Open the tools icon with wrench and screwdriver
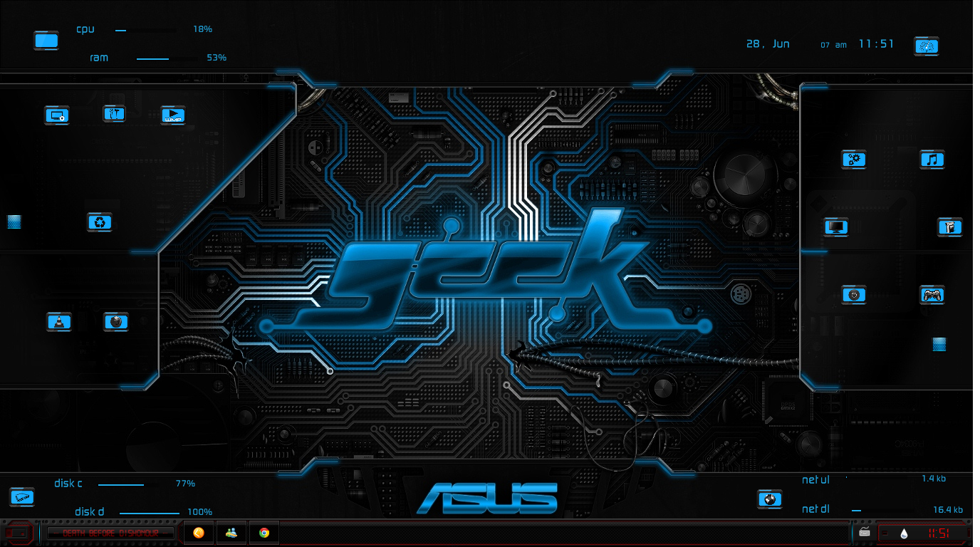 point(114,113)
